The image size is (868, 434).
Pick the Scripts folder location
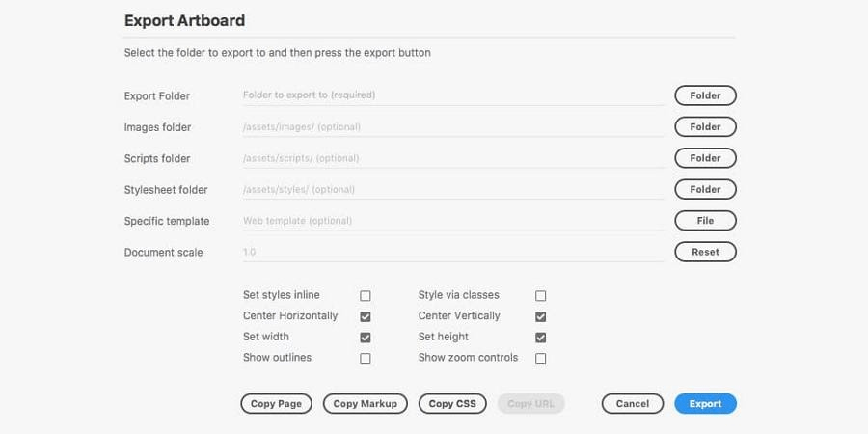(705, 158)
